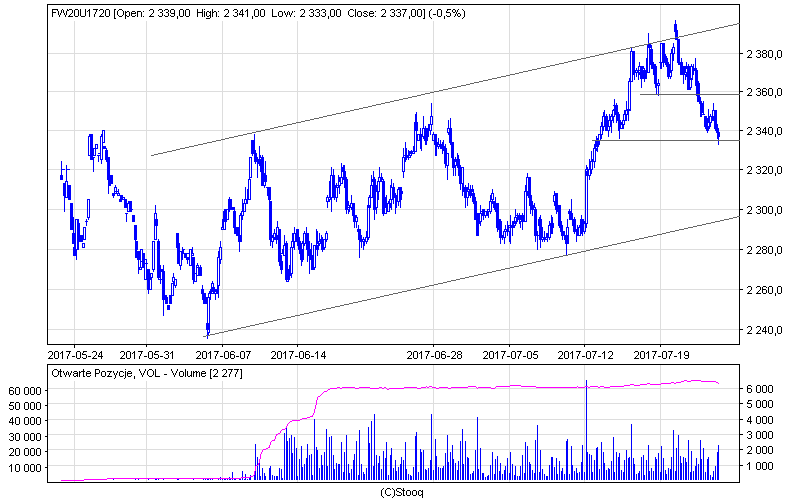This screenshot has width=800, height=500.
Task: Click the 2017-07-12 date label
Action: (585, 355)
